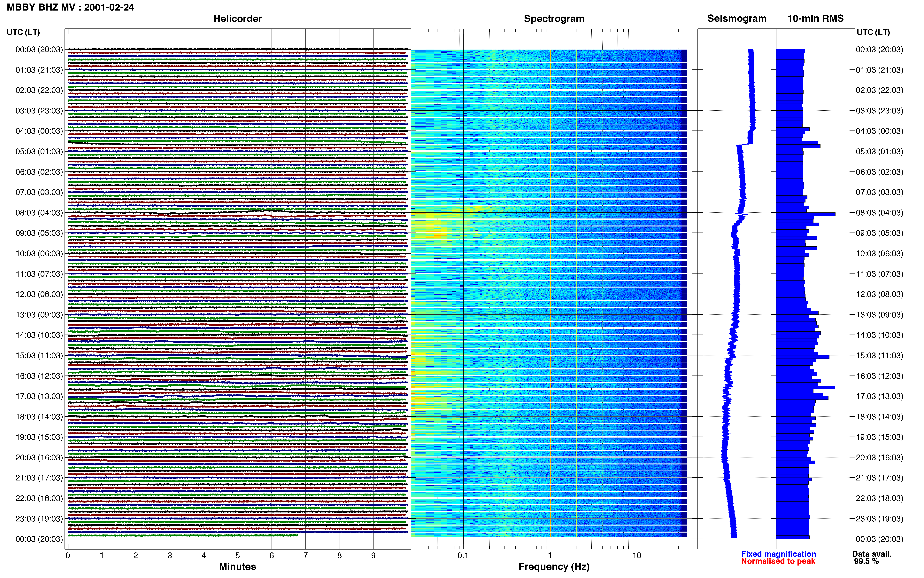The height and width of the screenshot is (578, 924).
Task: Select the Helicorder panel heading
Action: point(238,19)
